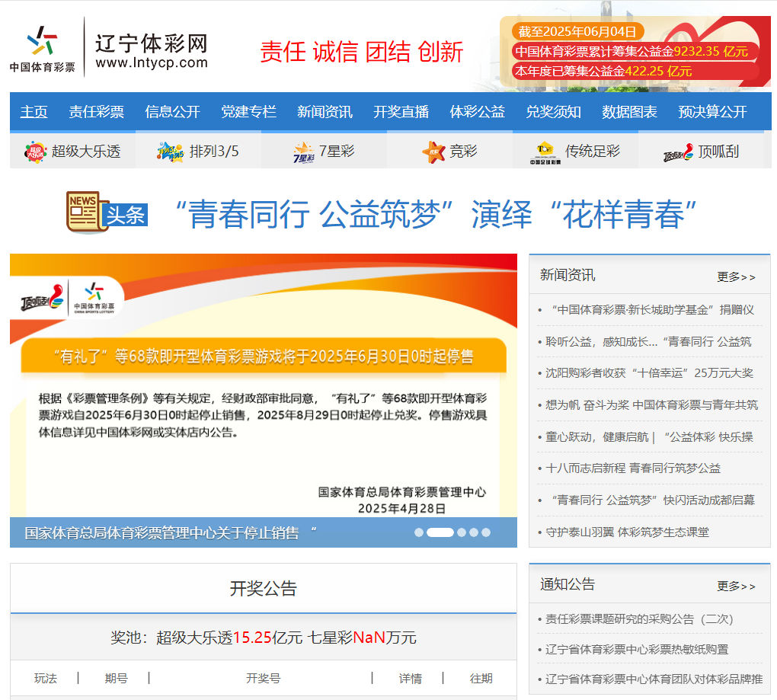Open 更多>> in 新闻资讯 panel
The image size is (777, 700).
[x=736, y=277]
